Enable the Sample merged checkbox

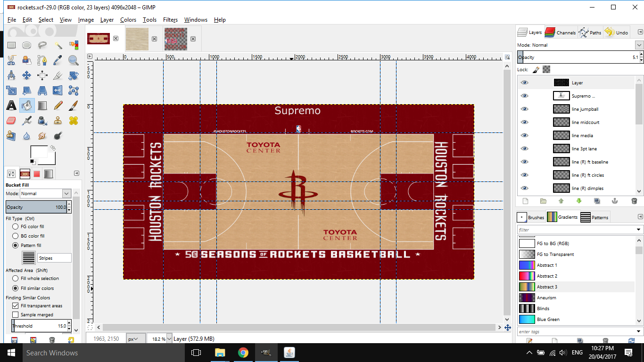pos(16,315)
